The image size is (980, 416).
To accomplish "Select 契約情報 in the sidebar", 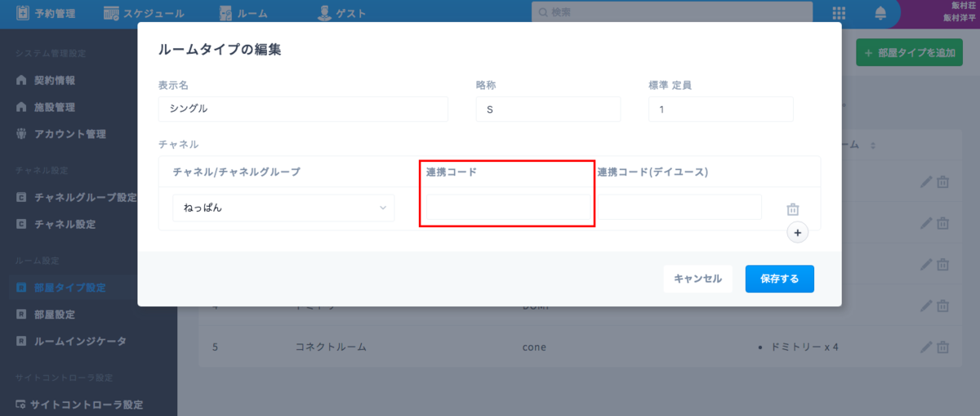I will point(55,81).
